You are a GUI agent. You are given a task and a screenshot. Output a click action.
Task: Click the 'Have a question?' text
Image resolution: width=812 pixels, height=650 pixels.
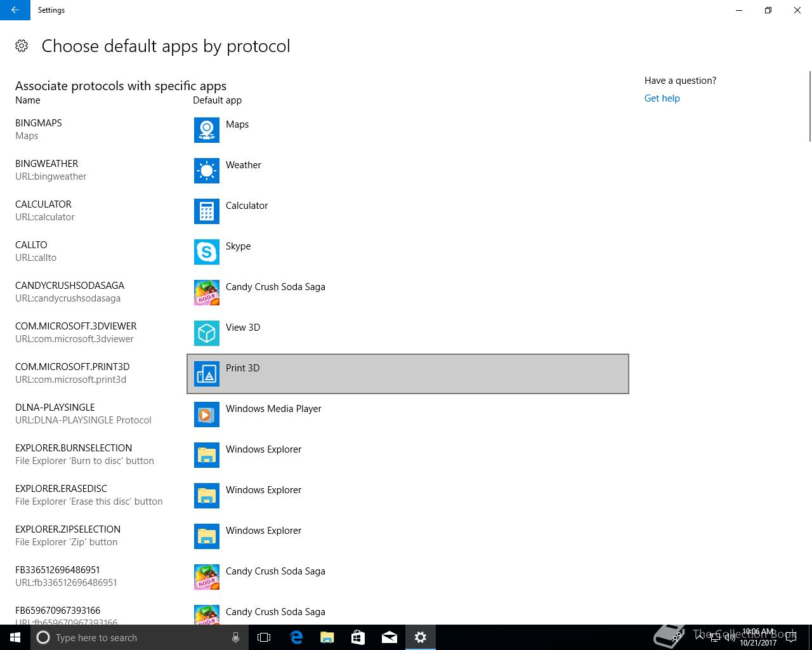click(x=680, y=81)
